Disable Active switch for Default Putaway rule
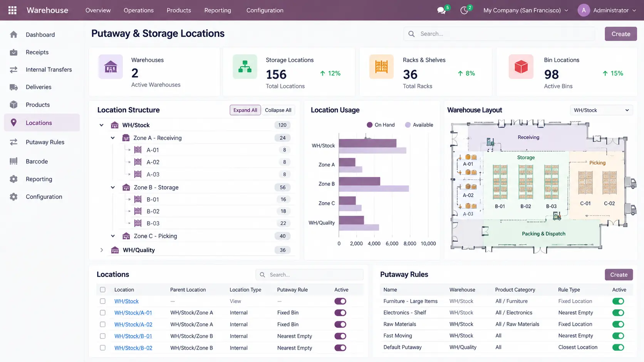Viewport: 644px width, 362px height. 618,347
